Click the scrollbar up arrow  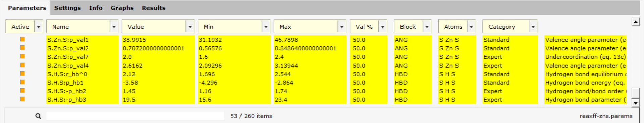coord(635,22)
